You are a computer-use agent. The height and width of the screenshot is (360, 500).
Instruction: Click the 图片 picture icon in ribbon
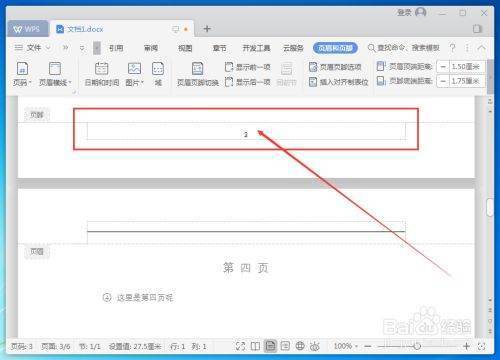coord(134,69)
